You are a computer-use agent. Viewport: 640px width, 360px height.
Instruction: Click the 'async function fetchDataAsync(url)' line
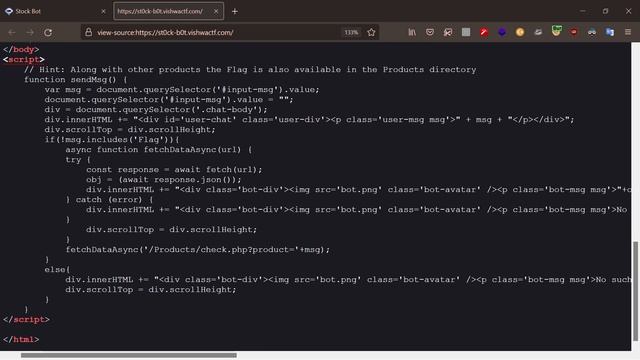(159, 149)
